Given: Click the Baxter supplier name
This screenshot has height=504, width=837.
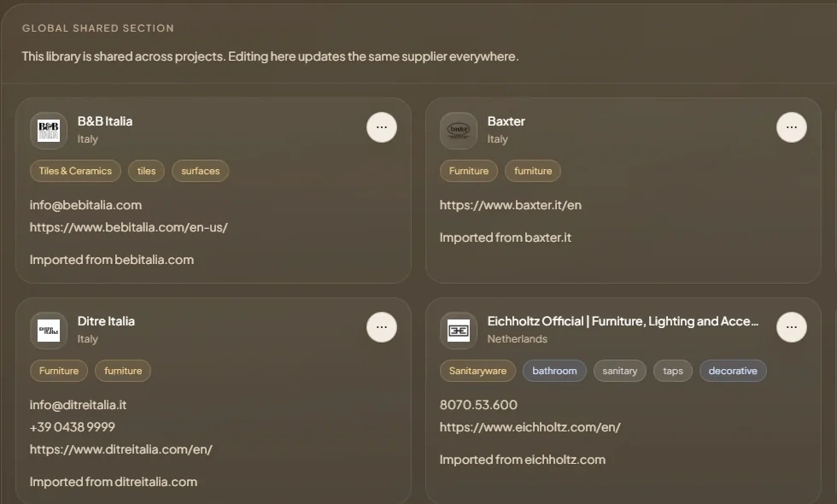Looking at the screenshot, I should click(506, 121).
